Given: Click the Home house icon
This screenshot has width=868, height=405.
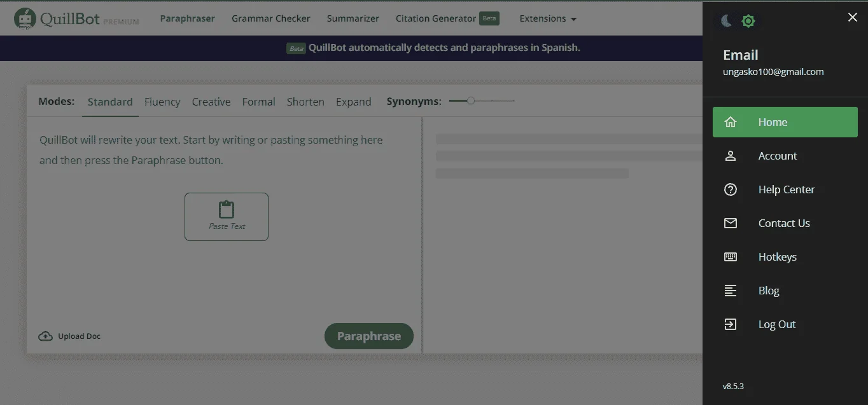Looking at the screenshot, I should 731,122.
